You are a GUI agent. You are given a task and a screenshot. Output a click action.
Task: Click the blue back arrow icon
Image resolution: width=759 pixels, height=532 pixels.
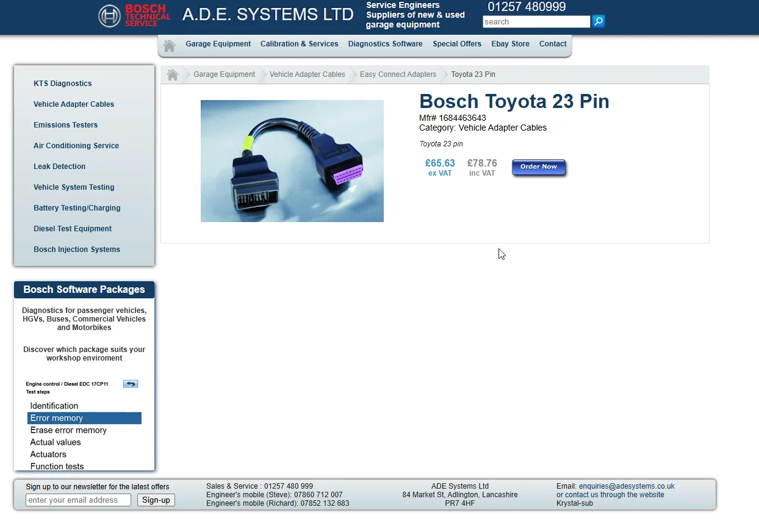[131, 384]
